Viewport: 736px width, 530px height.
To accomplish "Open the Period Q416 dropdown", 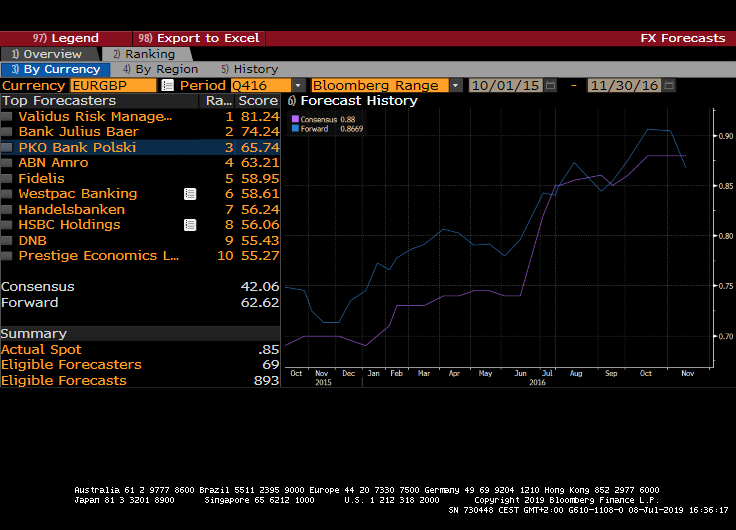I will (297, 86).
